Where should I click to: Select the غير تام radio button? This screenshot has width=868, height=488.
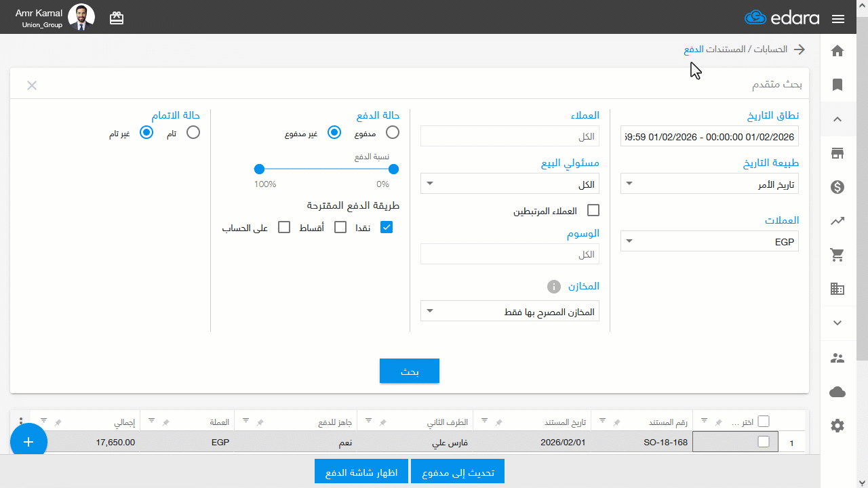coord(146,133)
